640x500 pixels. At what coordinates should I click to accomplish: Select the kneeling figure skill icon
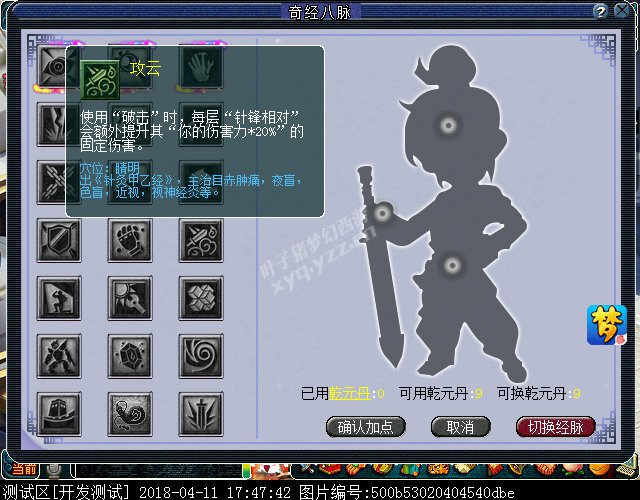coord(59,298)
